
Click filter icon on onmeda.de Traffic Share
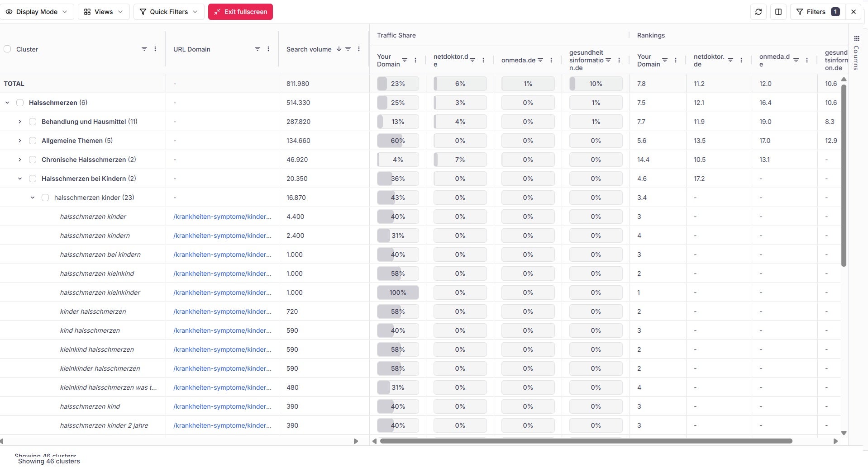coord(540,60)
